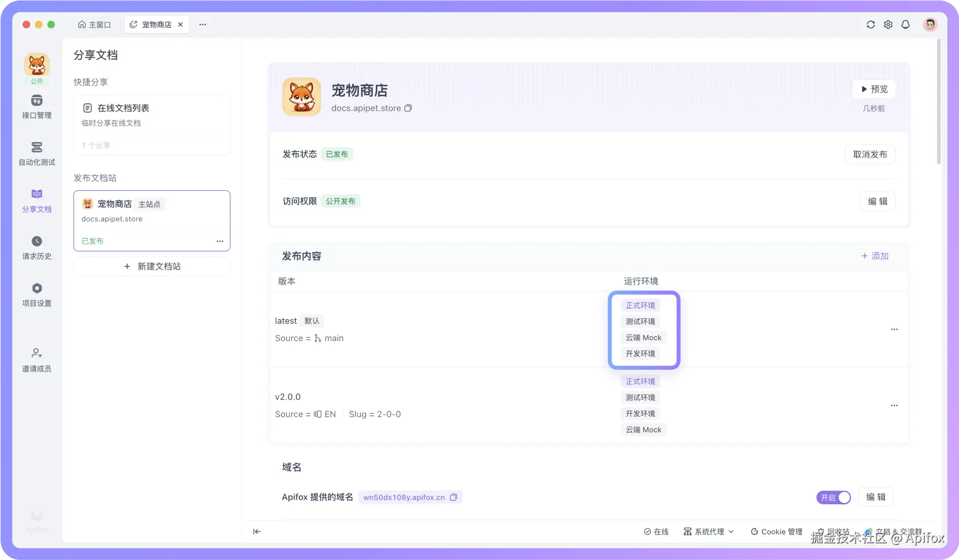Screen dimensions: 959x560
Task: Click the 1 个分享 count text
Action: pos(96,145)
